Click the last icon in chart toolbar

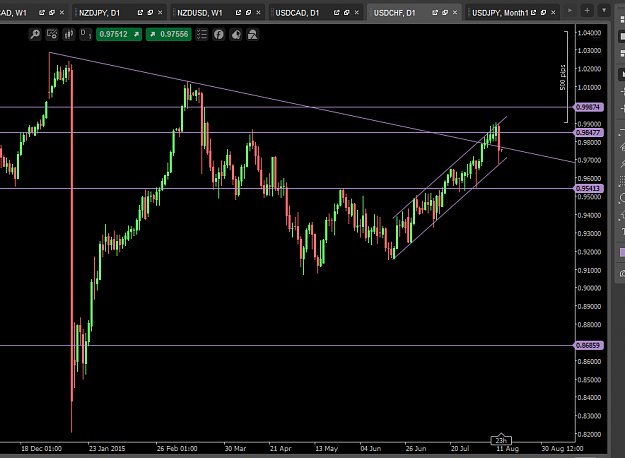pyautogui.click(x=252, y=35)
